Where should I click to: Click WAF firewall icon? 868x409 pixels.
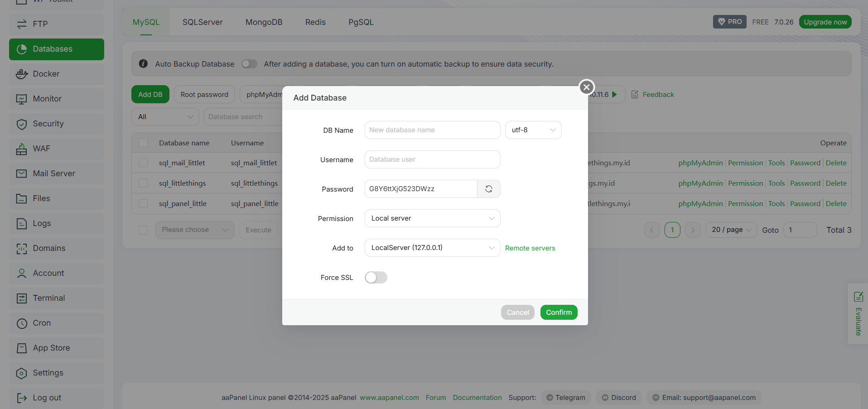(x=21, y=149)
